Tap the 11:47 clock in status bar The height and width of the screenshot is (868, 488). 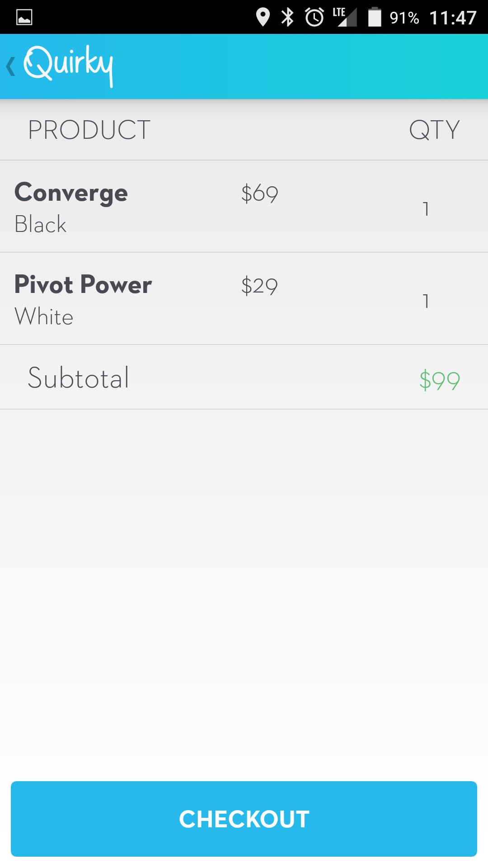click(x=453, y=18)
